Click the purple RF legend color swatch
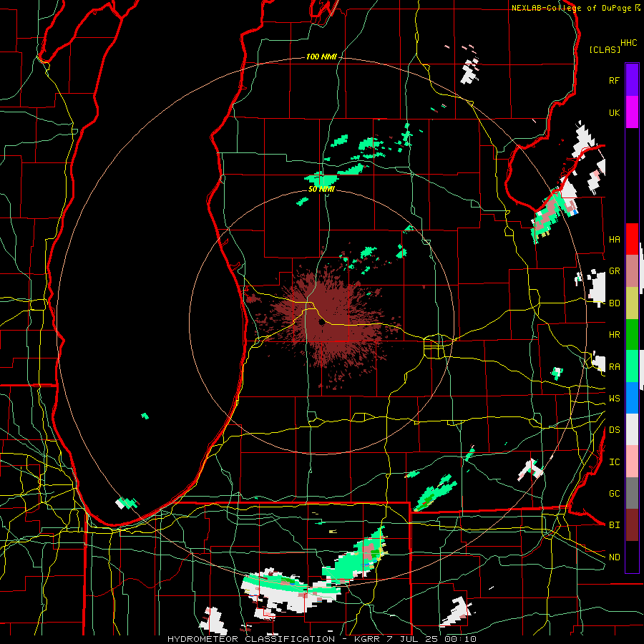This screenshot has width=644, height=644. (632, 80)
